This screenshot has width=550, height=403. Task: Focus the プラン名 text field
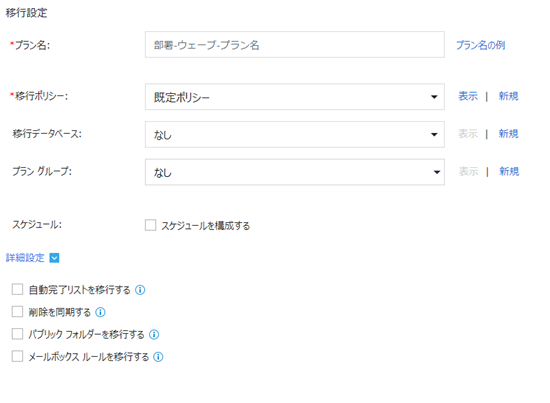pos(295,45)
